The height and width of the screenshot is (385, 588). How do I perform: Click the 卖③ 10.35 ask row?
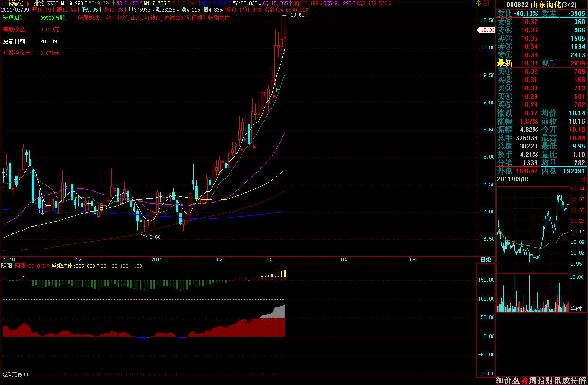coord(541,38)
